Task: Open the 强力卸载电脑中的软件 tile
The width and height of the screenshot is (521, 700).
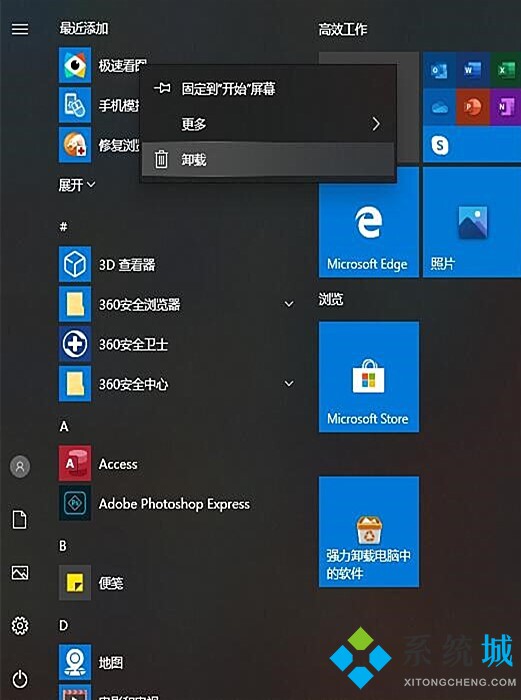Action: (x=369, y=532)
